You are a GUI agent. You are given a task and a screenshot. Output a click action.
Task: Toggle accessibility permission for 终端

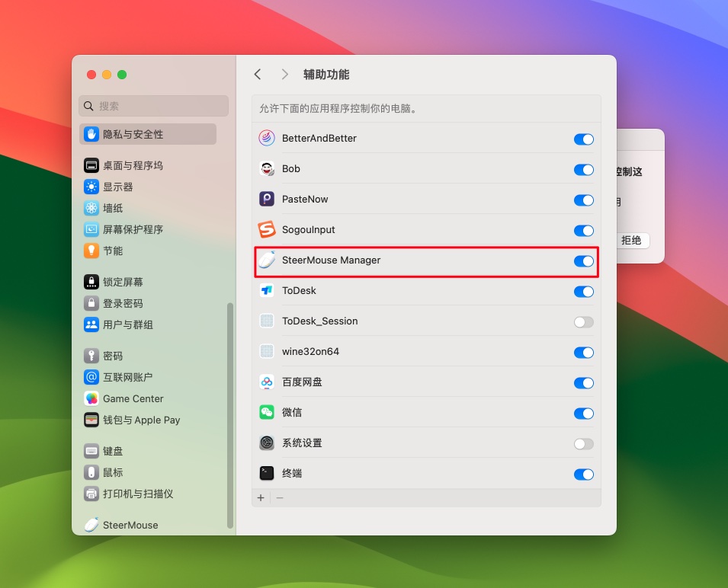pyautogui.click(x=583, y=475)
